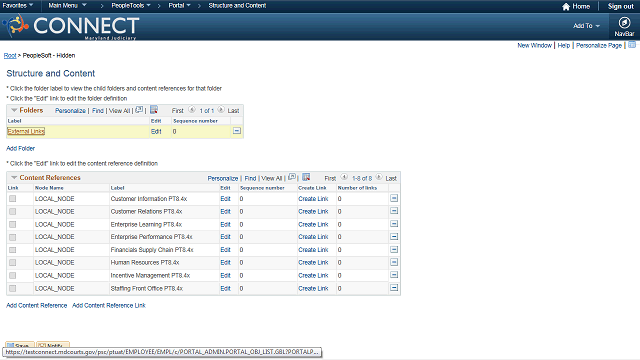Check Link box for Staffing Front Office PT8.4x
Screen dimensions: 640x360
[13, 289]
